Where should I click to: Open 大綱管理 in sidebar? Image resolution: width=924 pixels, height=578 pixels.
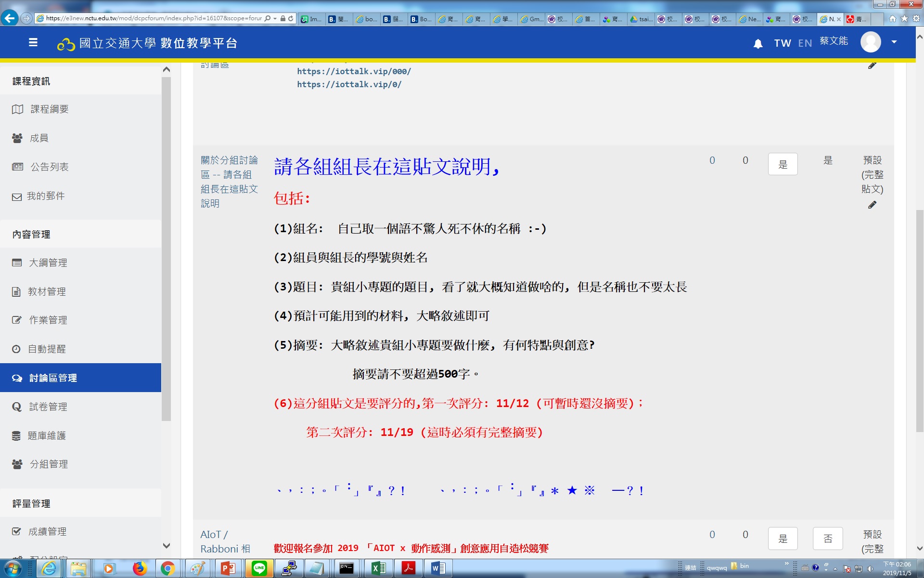(48, 263)
